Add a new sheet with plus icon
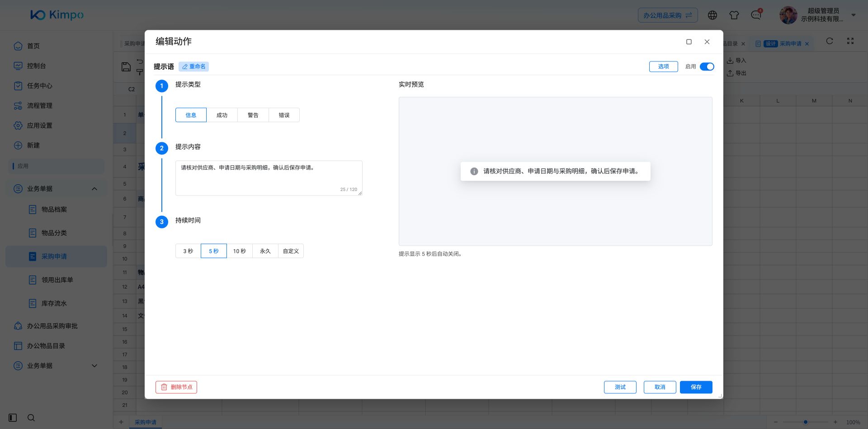The width and height of the screenshot is (868, 429). click(121, 422)
